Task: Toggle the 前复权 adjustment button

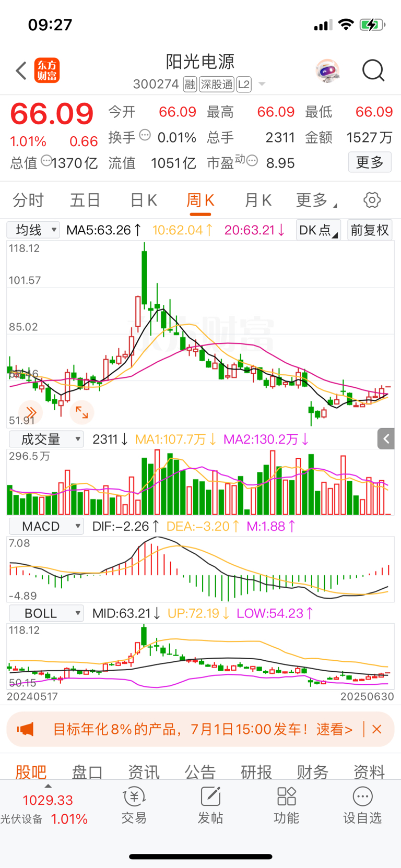Action: point(370,230)
